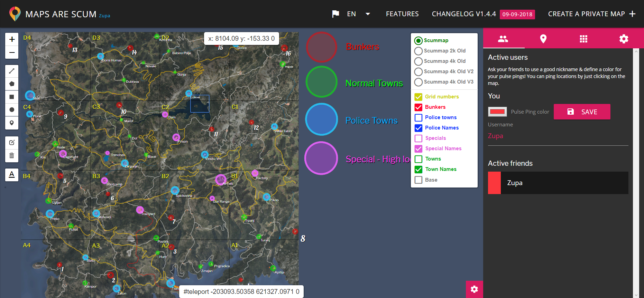
Task: Open the Features menu item
Action: [x=402, y=14]
